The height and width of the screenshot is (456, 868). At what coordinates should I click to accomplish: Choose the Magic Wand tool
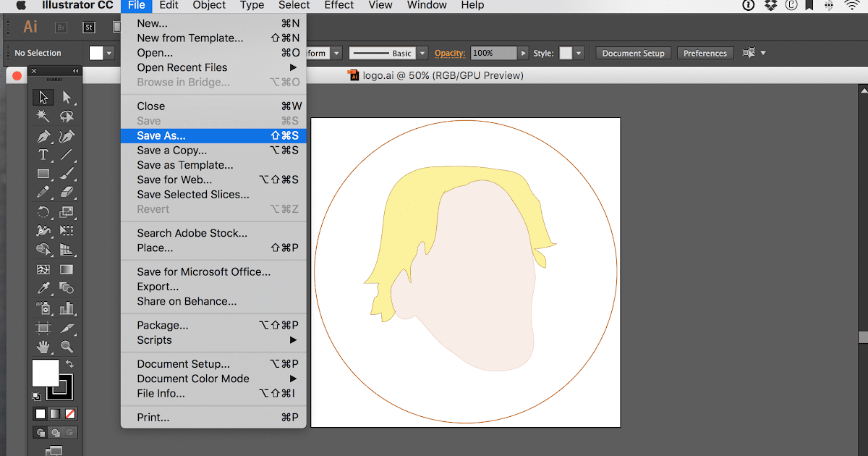(43, 117)
